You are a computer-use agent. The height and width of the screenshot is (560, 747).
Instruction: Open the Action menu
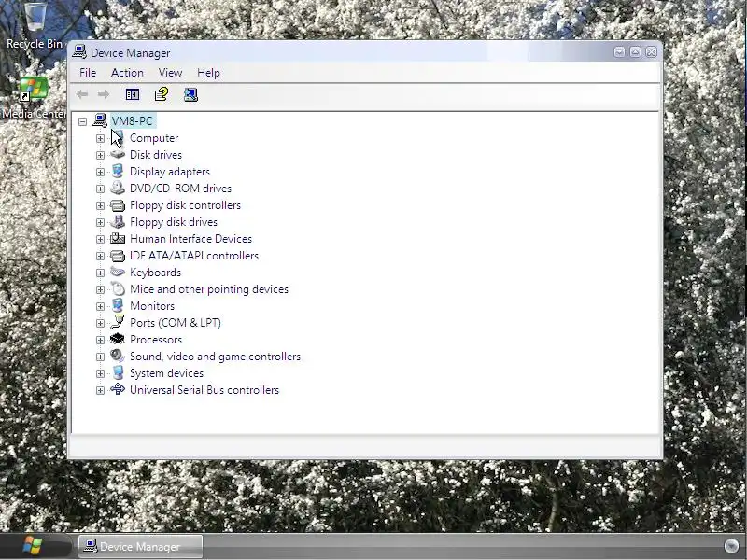pyautogui.click(x=127, y=73)
